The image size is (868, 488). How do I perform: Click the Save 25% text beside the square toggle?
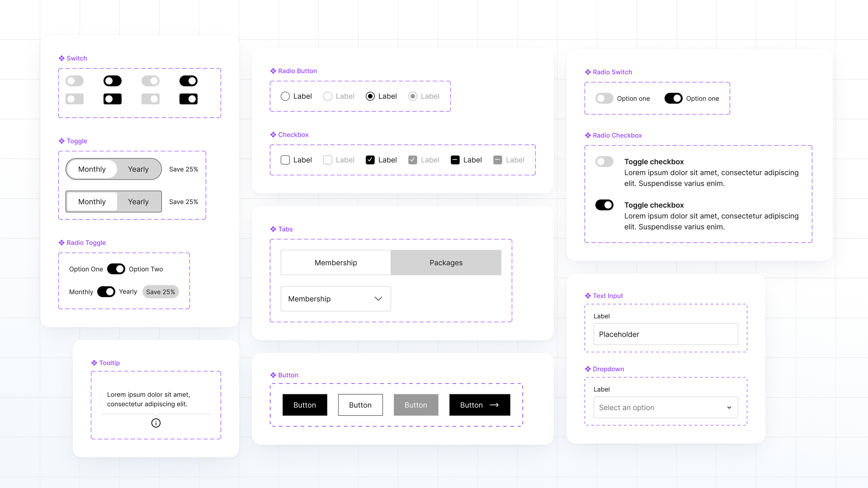[x=184, y=202]
